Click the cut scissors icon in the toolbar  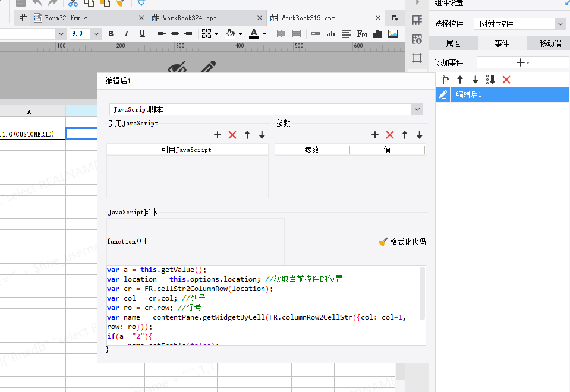tap(73, 4)
